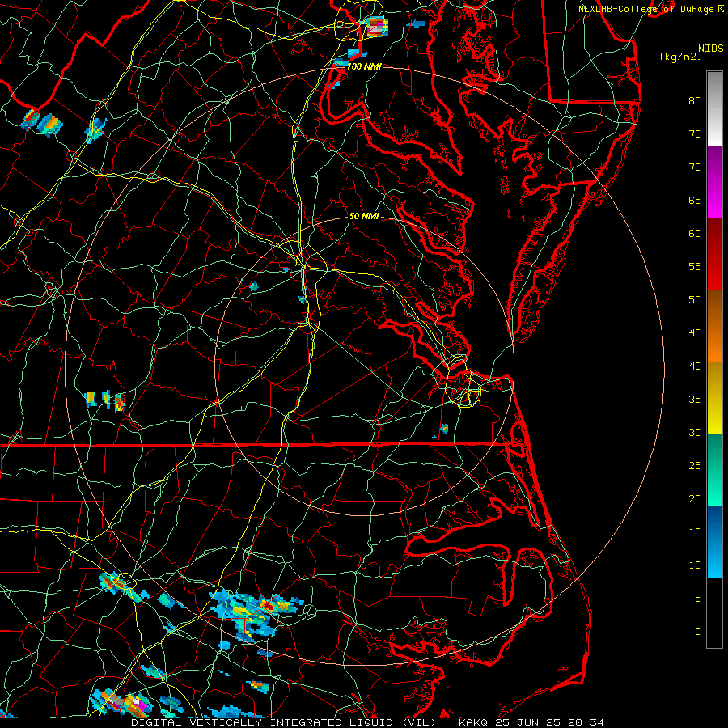Click the 25 value on the color scale
Image resolution: width=728 pixels, height=728 pixels.
pos(695,465)
